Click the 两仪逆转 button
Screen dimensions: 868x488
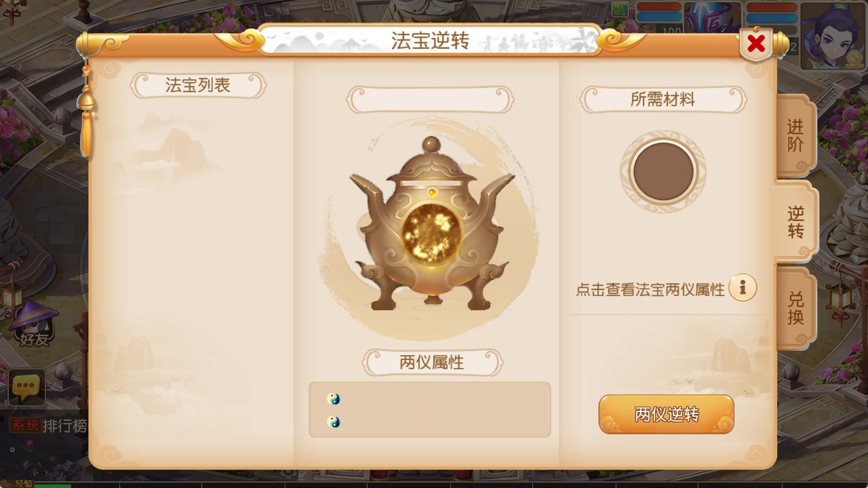point(666,414)
